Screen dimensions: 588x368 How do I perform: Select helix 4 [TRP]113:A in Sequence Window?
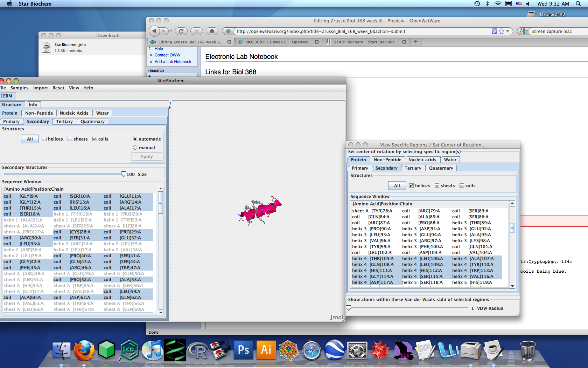472,271
